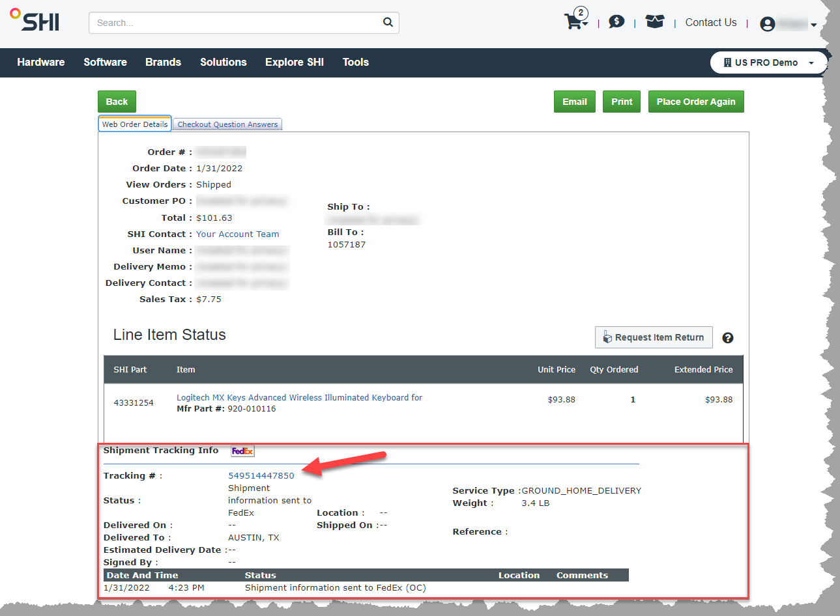Select the Shipment Tracking Info label

click(161, 451)
